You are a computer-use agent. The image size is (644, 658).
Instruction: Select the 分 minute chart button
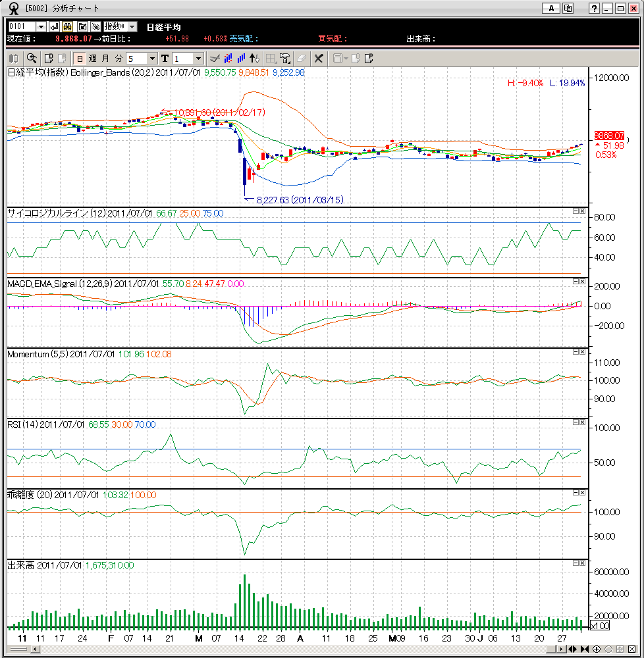(x=119, y=59)
